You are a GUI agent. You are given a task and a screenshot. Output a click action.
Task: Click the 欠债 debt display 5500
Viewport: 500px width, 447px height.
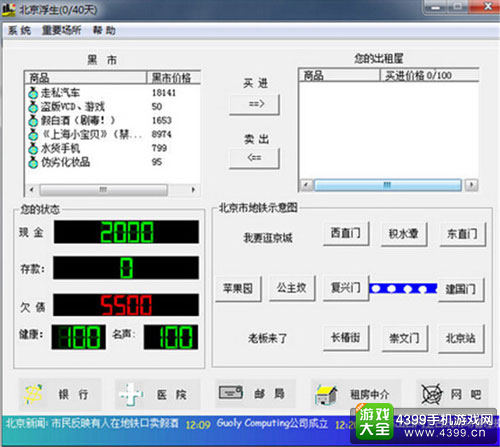point(126,305)
